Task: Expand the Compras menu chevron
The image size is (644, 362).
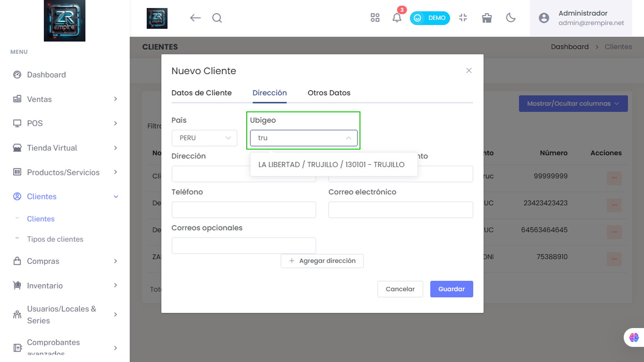Action: point(116,261)
